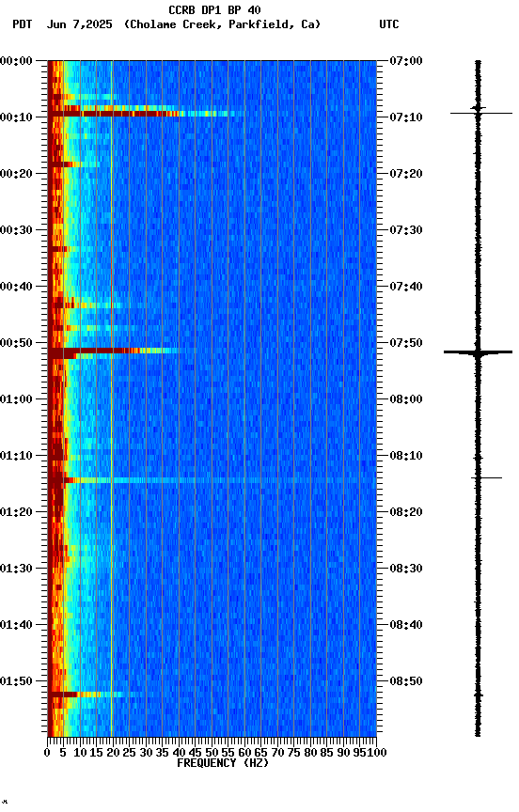
Task: Click the 10 Hz frequency tick label
Action: 80,753
